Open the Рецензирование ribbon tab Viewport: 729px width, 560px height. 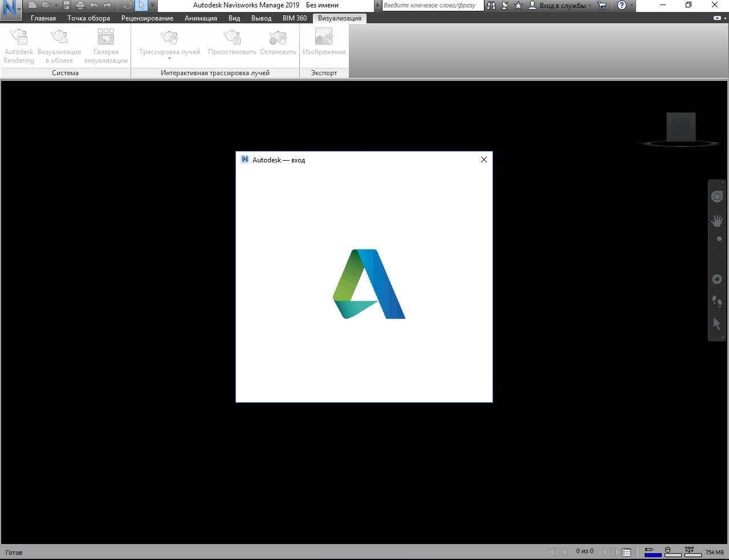pos(147,18)
